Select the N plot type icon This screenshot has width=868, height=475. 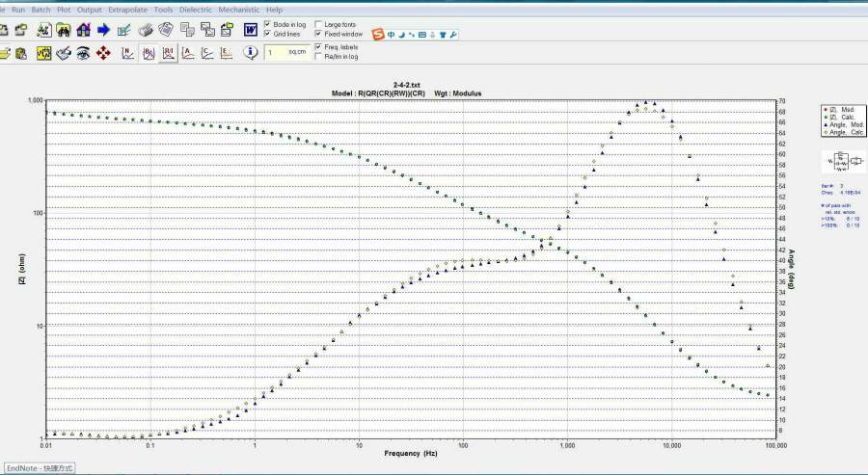pos(128,54)
